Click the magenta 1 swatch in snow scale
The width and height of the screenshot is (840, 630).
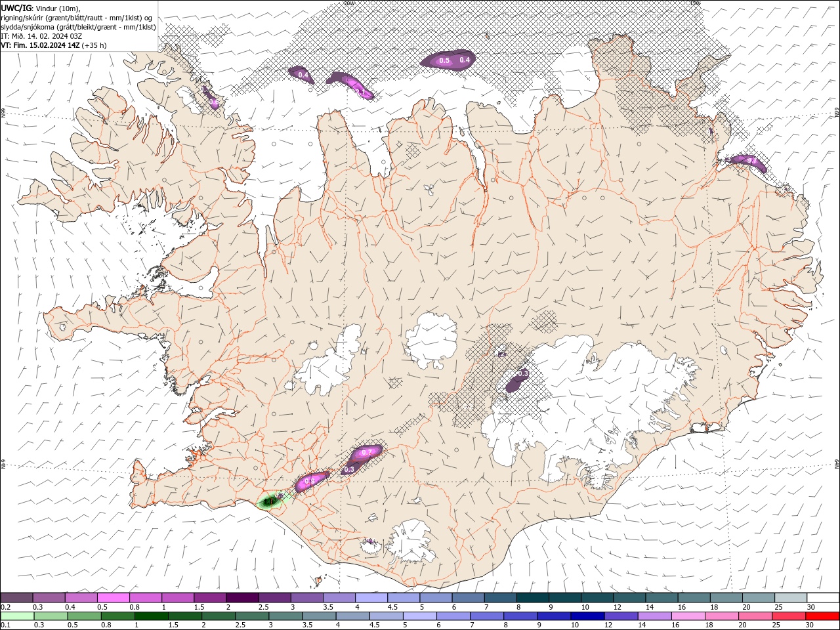click(x=177, y=597)
